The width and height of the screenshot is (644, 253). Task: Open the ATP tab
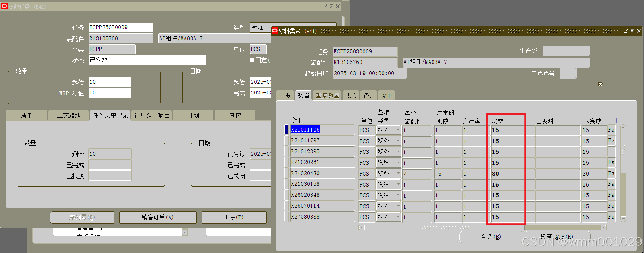(387, 96)
